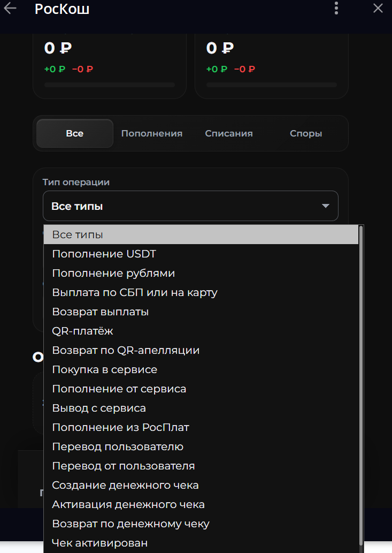Go back with the left arrow icon

pos(10,8)
